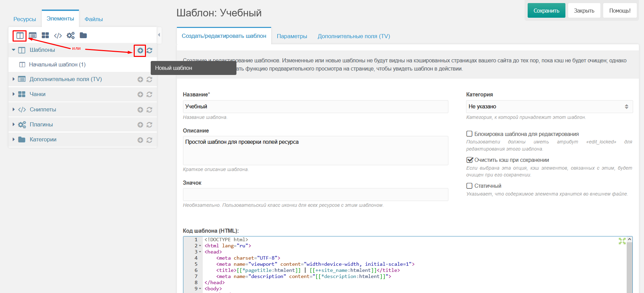Click the Сохранить button

coord(546,11)
